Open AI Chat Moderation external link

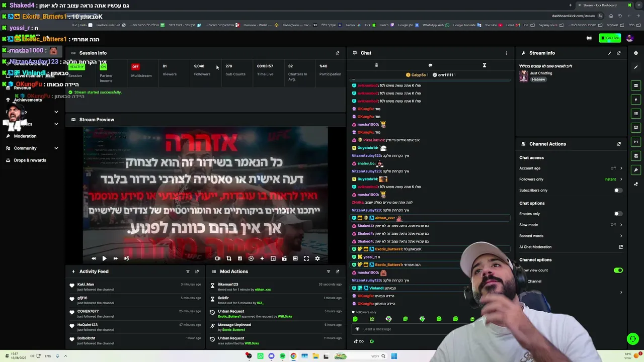[621, 247]
